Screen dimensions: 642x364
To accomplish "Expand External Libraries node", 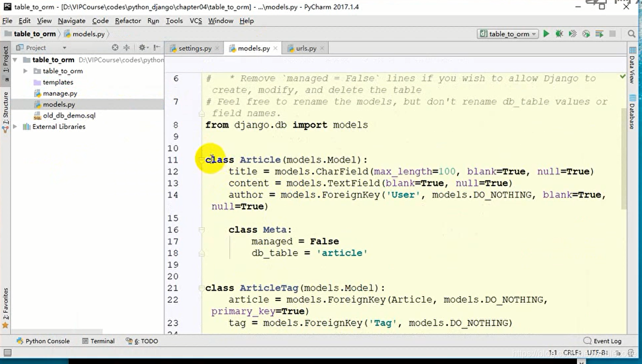I will pos(14,126).
